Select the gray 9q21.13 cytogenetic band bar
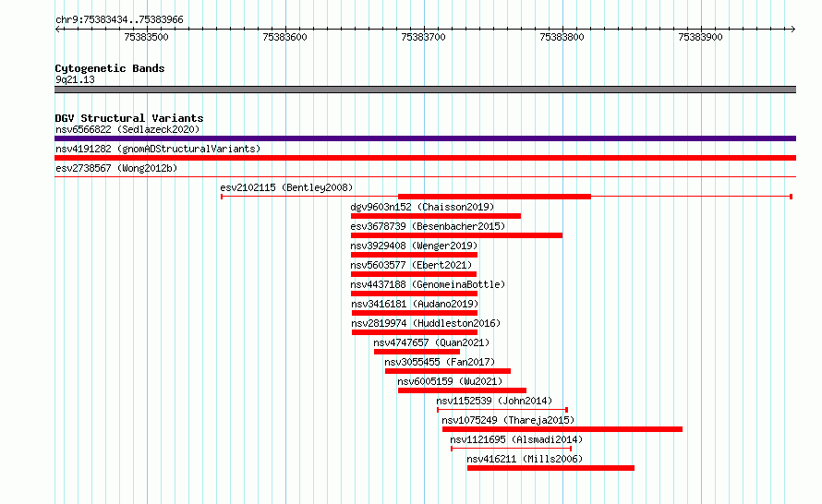Screen dimensions: 822x504 point(425,90)
